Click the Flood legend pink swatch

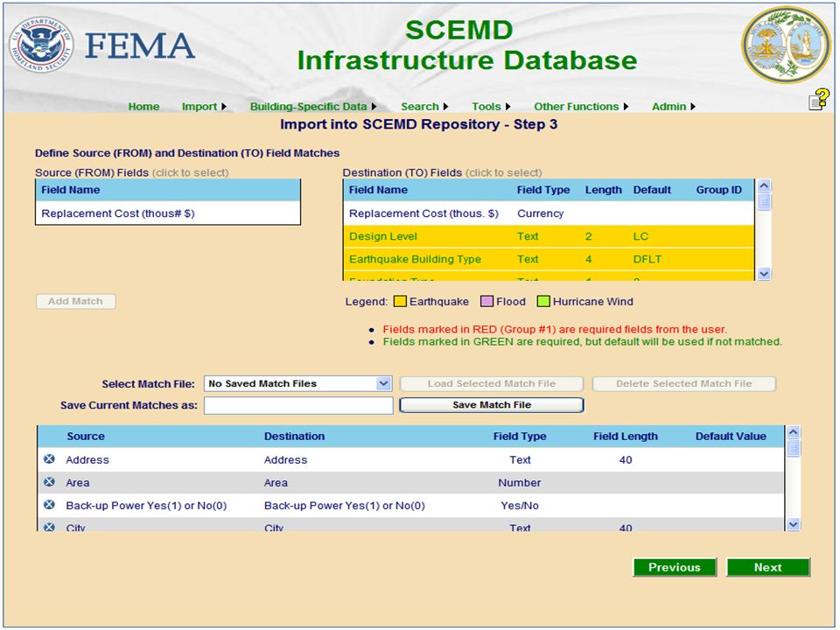coord(486,301)
